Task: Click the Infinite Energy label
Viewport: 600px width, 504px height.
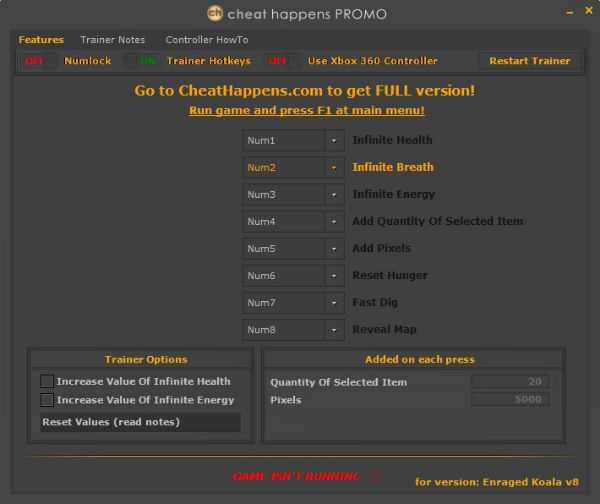Action: [394, 194]
